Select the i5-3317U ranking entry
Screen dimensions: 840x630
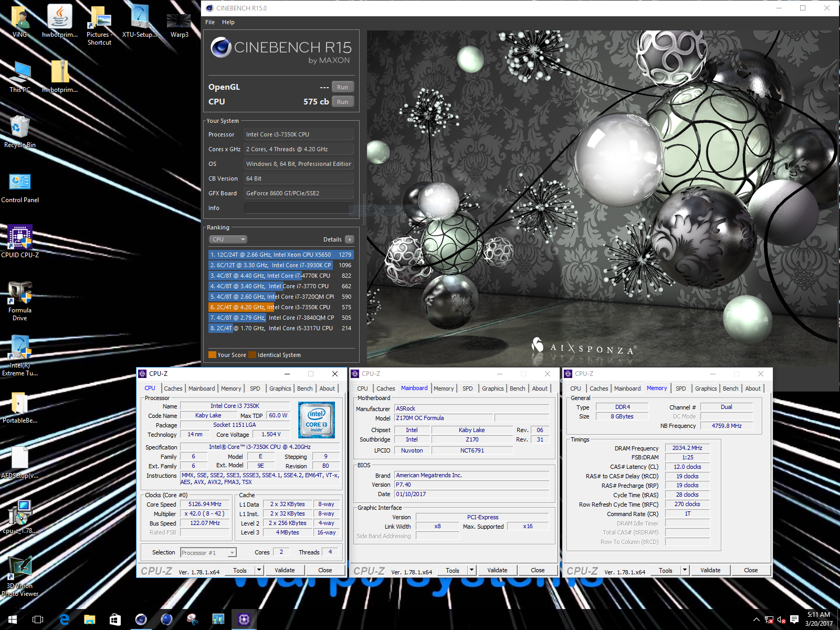point(281,328)
